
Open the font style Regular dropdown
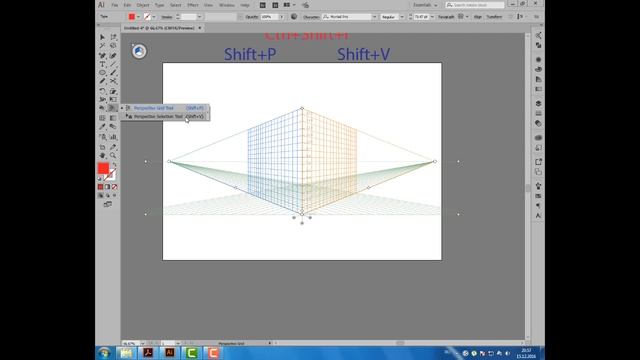click(402, 17)
